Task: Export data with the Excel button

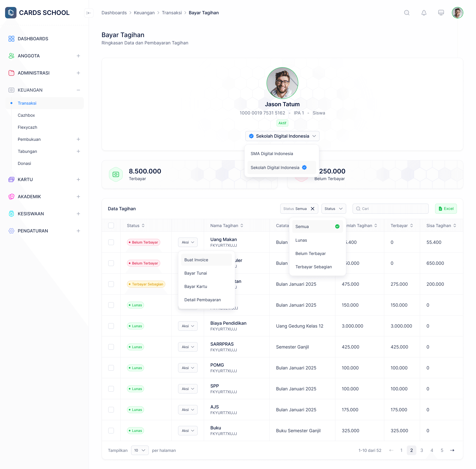Action: coord(446,208)
